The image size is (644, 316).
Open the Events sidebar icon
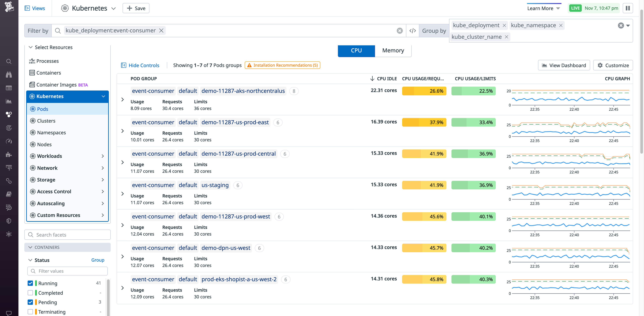coord(9,88)
